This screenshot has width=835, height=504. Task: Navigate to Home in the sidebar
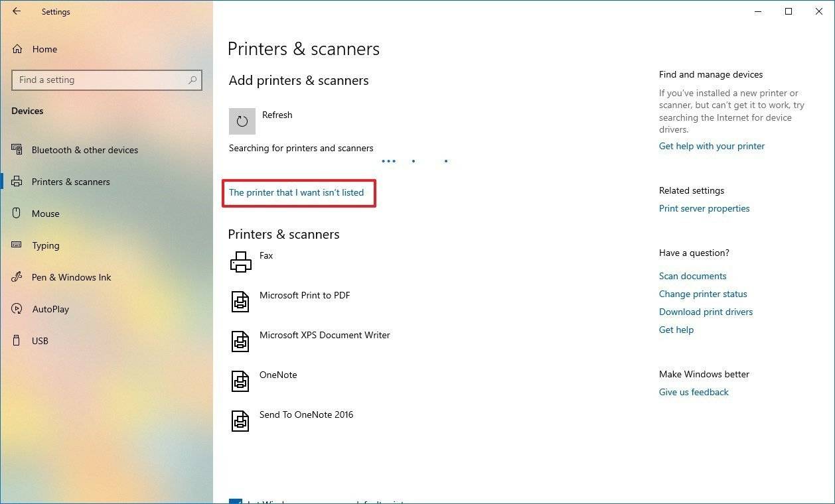44,48
